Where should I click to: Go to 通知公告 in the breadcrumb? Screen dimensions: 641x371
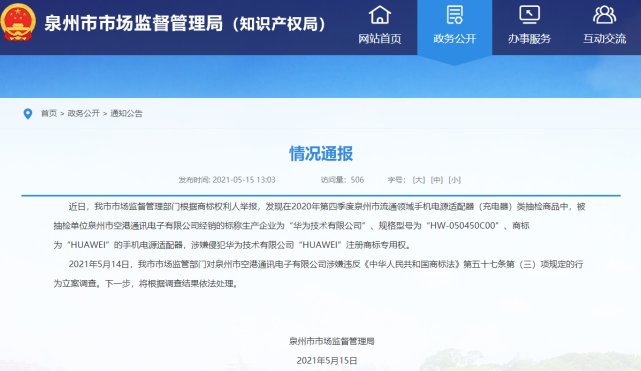pos(126,114)
